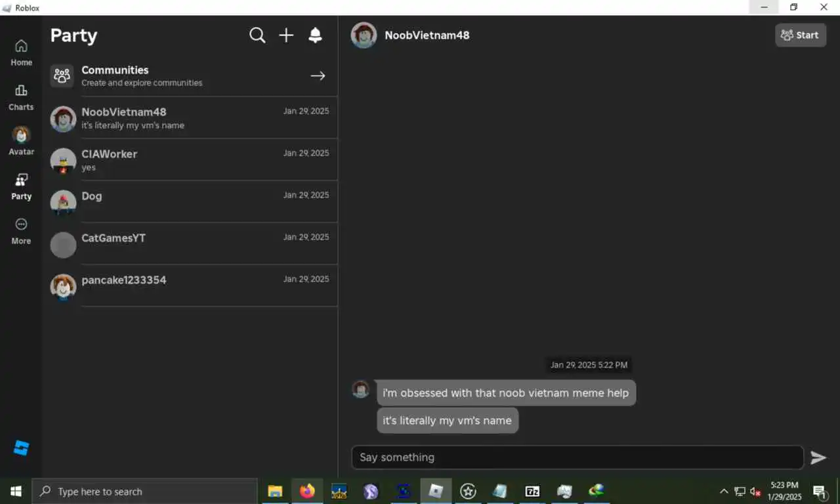Click the Type here to search box
This screenshot has height=504, width=840.
point(144,491)
